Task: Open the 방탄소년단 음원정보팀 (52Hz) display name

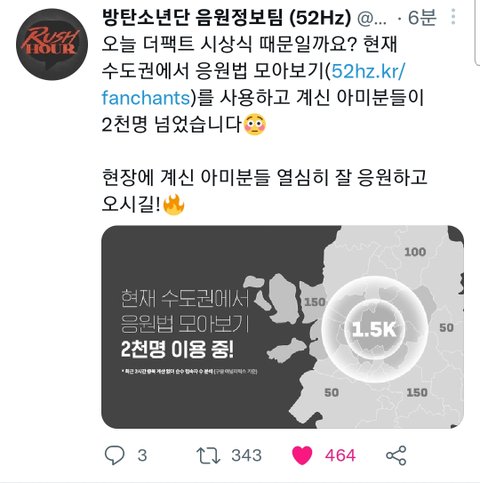Action: [227, 17]
